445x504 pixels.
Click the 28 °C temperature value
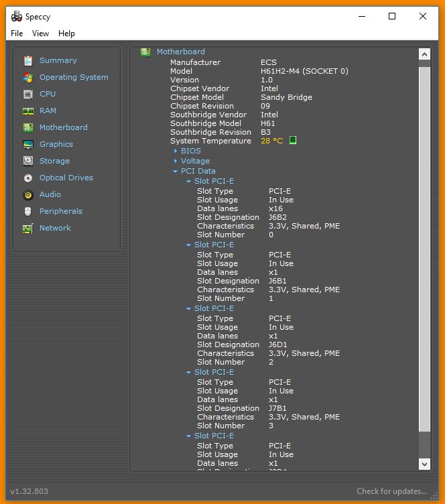pyautogui.click(x=272, y=141)
